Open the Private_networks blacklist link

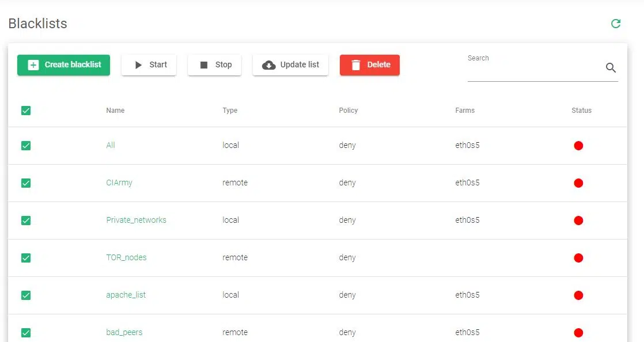pos(136,220)
